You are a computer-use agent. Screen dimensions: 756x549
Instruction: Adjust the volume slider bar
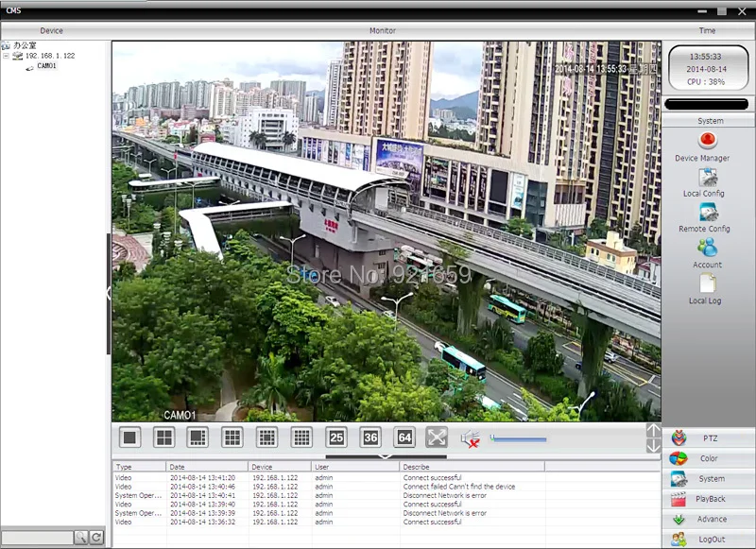(x=518, y=438)
